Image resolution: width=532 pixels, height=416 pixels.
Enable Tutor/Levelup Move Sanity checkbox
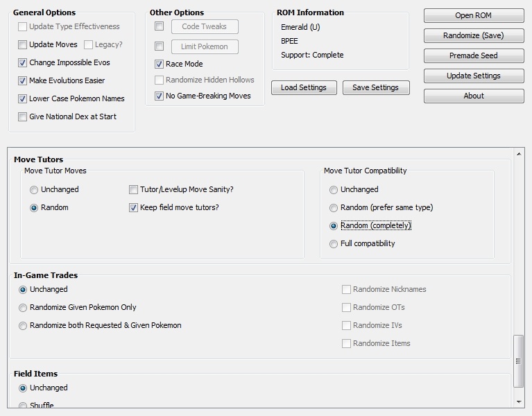[x=134, y=190]
